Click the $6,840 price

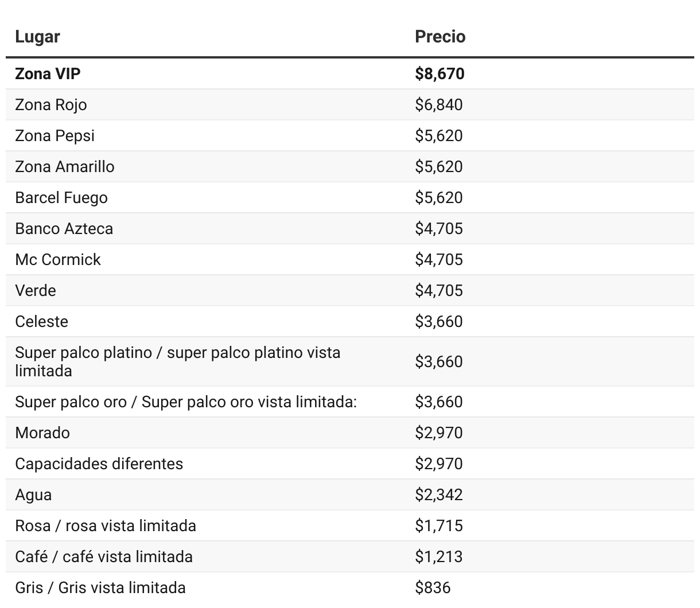tap(439, 105)
